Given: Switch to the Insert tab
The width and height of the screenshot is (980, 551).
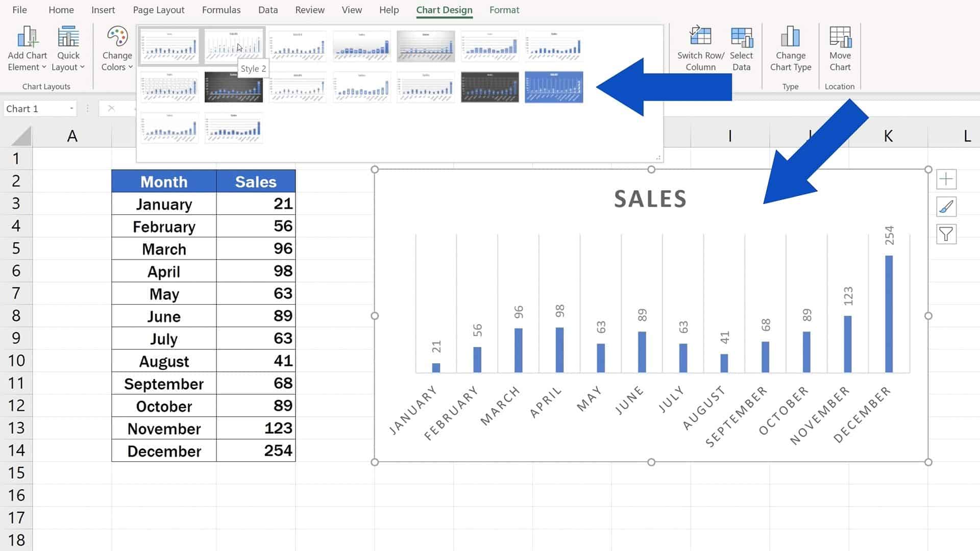Looking at the screenshot, I should 103,10.
